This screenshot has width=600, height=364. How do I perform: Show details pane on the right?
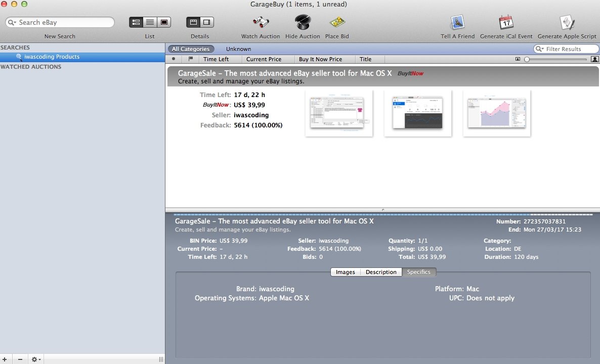click(x=207, y=22)
